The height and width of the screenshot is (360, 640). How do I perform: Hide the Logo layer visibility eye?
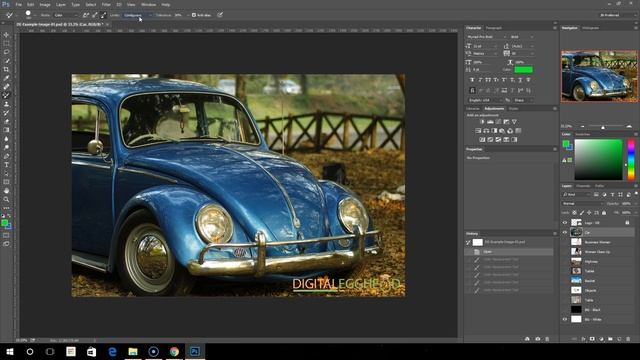565,223
